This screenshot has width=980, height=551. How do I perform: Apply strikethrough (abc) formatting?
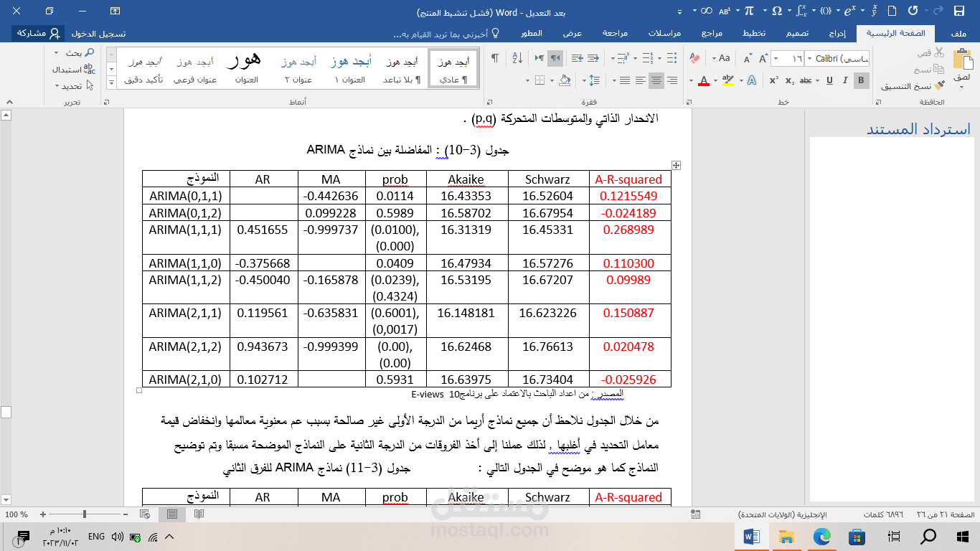[x=805, y=80]
